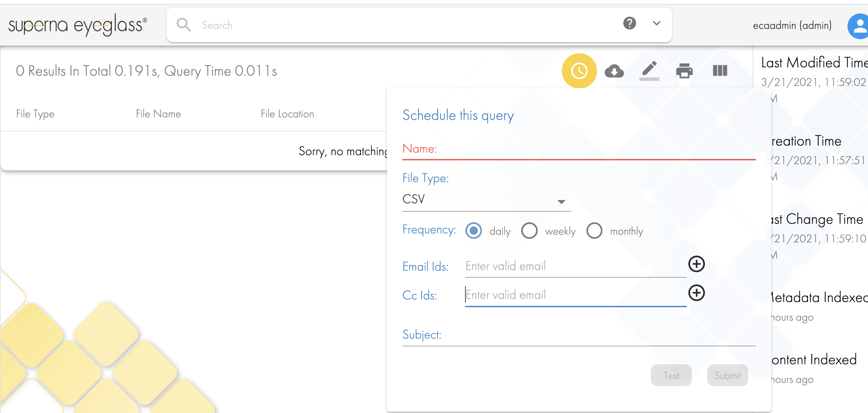Click the search magnifier icon
The width and height of the screenshot is (868, 413).
tap(184, 25)
